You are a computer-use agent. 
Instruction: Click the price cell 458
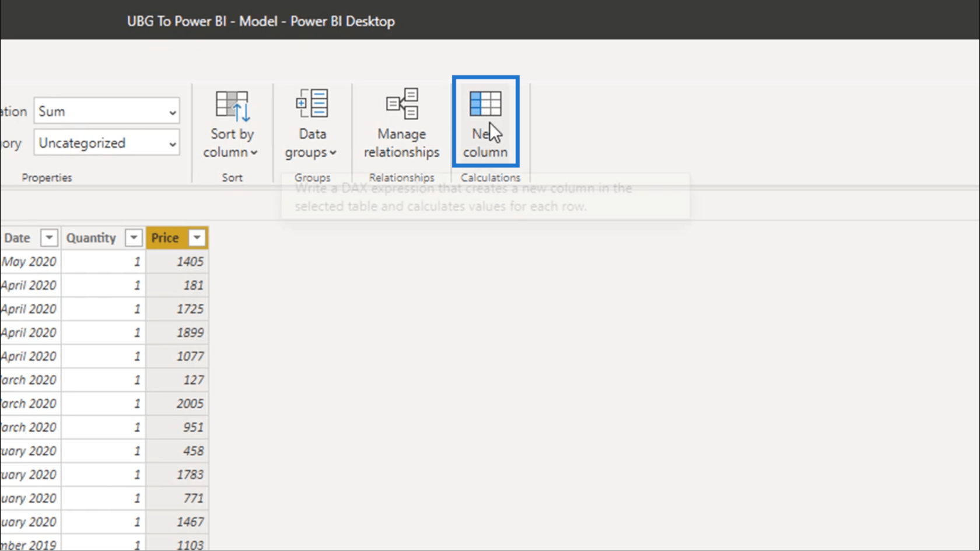tap(177, 451)
